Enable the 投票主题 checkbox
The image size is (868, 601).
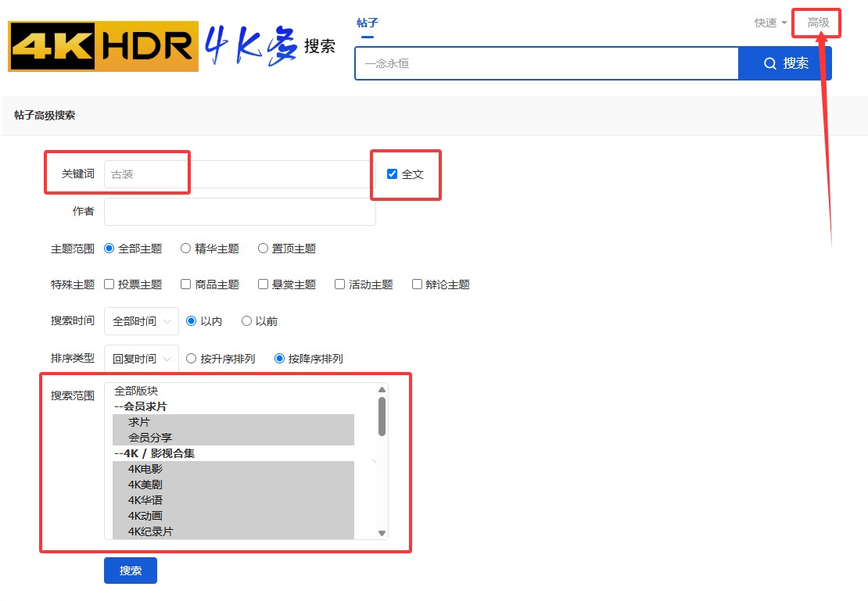pyautogui.click(x=109, y=284)
